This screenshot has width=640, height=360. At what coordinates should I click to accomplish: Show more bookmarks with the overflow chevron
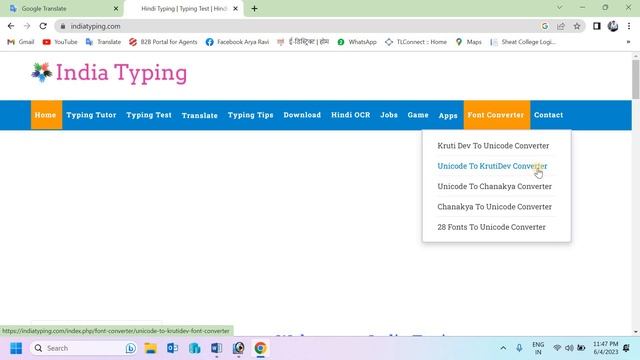(x=628, y=42)
